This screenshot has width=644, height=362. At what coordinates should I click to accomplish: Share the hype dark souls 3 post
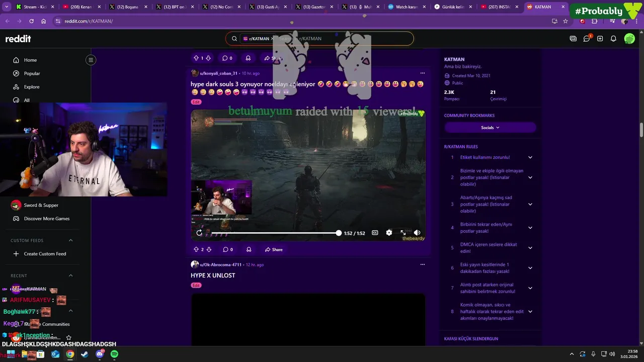point(274,249)
